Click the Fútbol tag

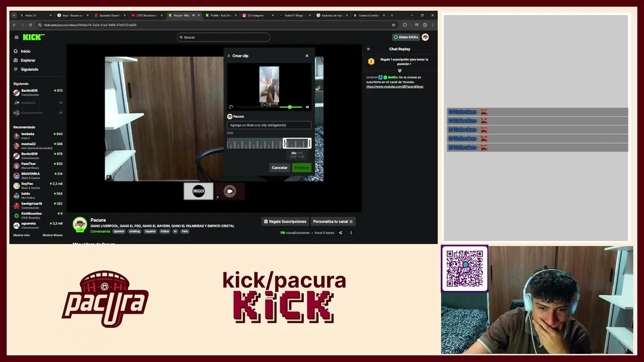pos(165,231)
